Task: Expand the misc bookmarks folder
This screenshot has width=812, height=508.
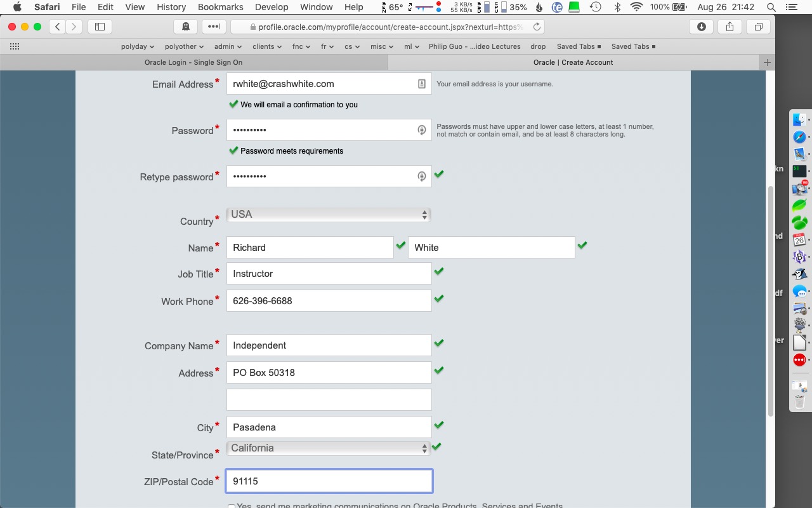Action: (x=383, y=46)
